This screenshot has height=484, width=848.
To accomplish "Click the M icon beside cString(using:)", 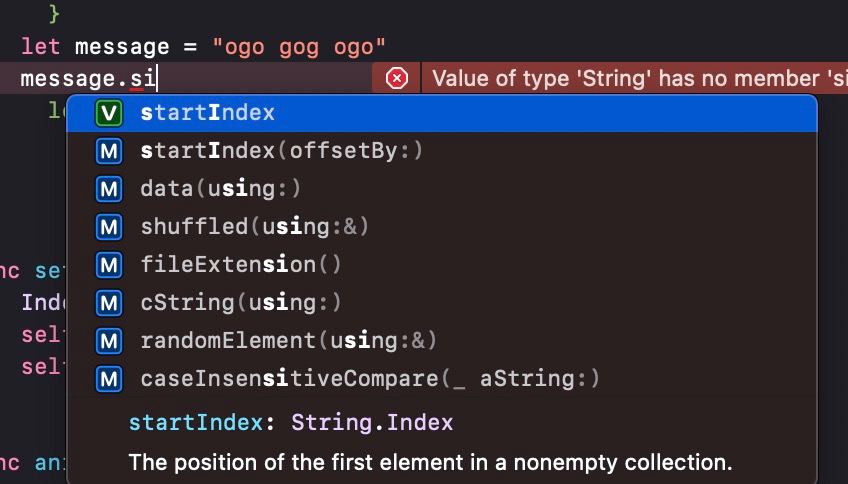I will pos(109,303).
